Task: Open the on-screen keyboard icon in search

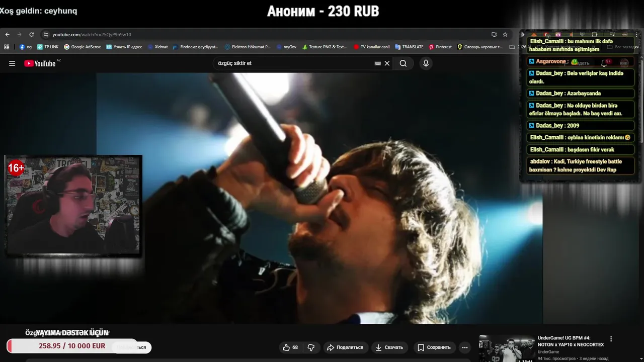Action: click(x=378, y=63)
